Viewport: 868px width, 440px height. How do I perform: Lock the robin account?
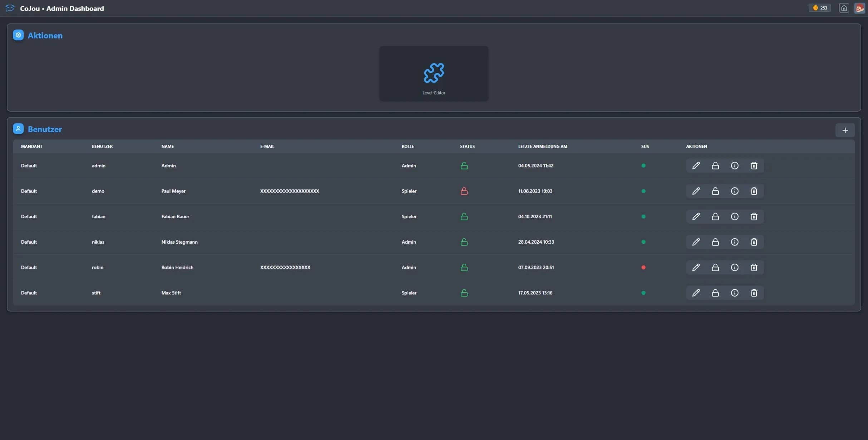[x=715, y=267]
